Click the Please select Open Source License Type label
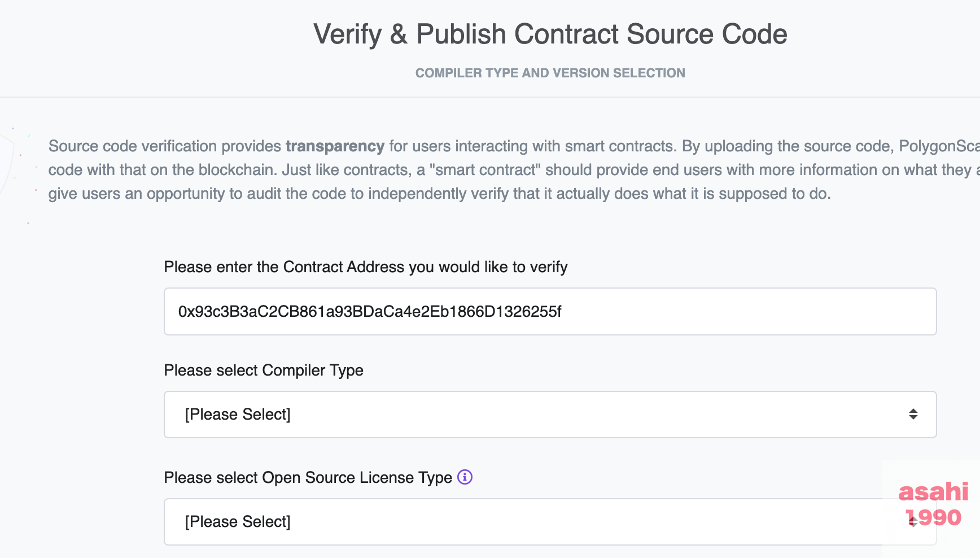Screen dimensions: 980x558 tap(308, 478)
